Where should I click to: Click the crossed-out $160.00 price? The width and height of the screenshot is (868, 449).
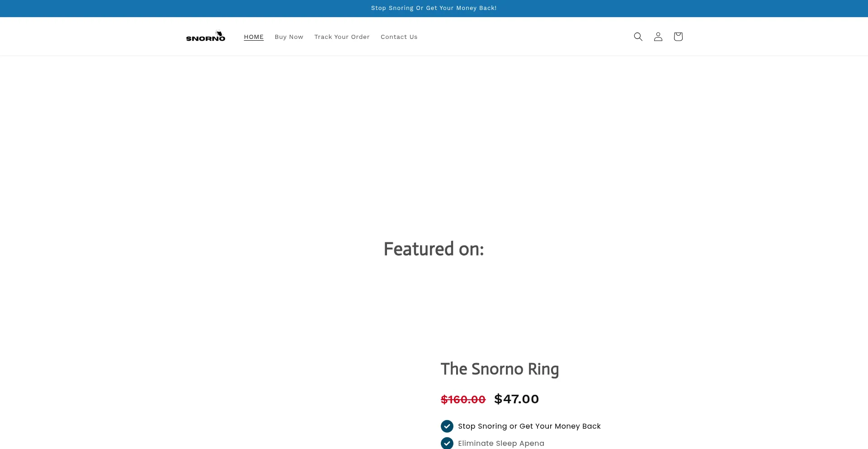pos(463,399)
